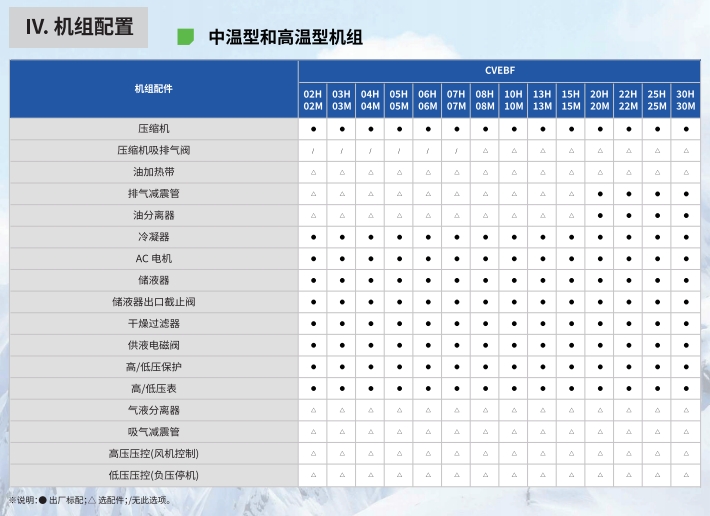
Task: Click the 压缩机吸排气阀 slash under 07H 07M
Action: pos(457,151)
